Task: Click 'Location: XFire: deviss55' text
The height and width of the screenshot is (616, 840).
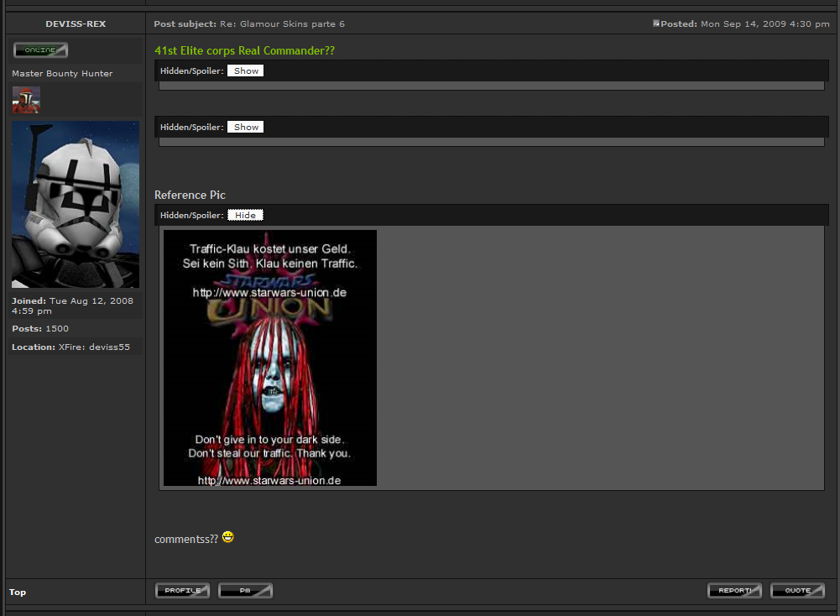Action: [70, 347]
